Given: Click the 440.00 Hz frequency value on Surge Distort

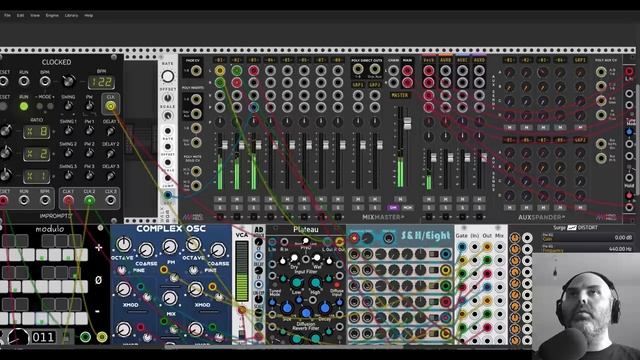Looking at the screenshot, I should pos(620,249).
